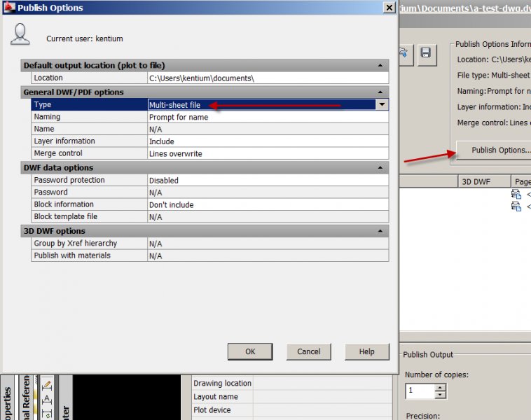Click the current user avatar icon
The image size is (531, 420).
coord(20,34)
